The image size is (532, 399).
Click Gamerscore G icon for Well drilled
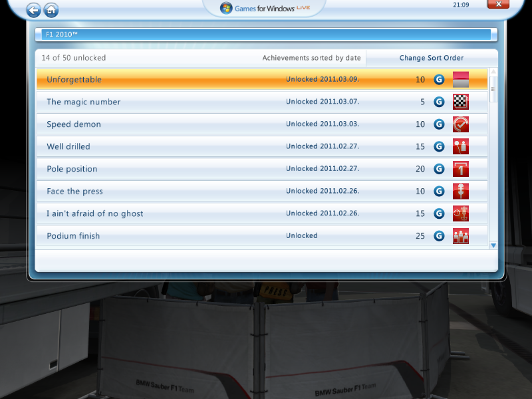coord(439,146)
